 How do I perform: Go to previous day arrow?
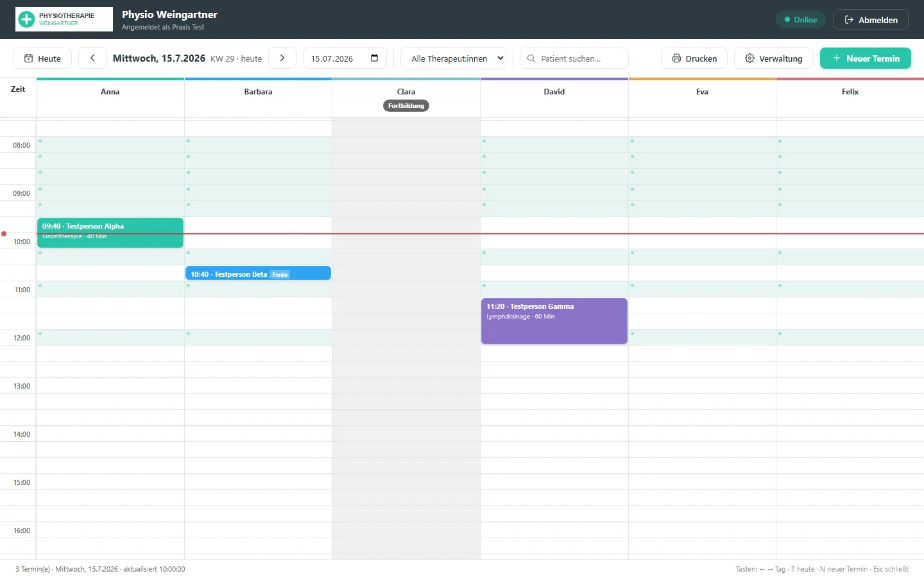point(92,58)
